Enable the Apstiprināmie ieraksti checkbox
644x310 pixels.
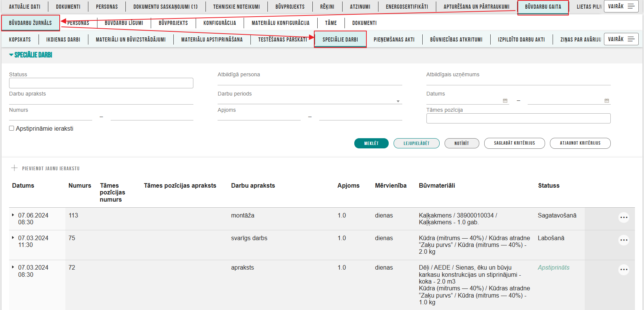pyautogui.click(x=12, y=128)
